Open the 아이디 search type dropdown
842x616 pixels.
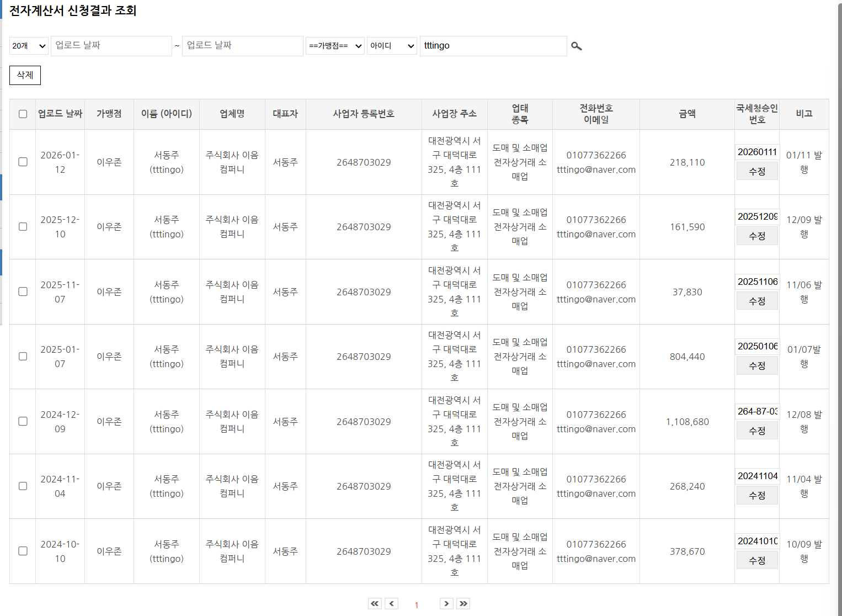(x=392, y=46)
